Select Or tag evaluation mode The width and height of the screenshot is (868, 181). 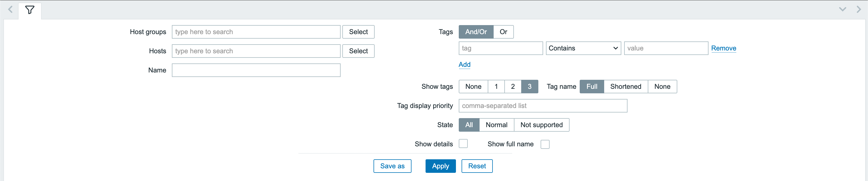503,32
